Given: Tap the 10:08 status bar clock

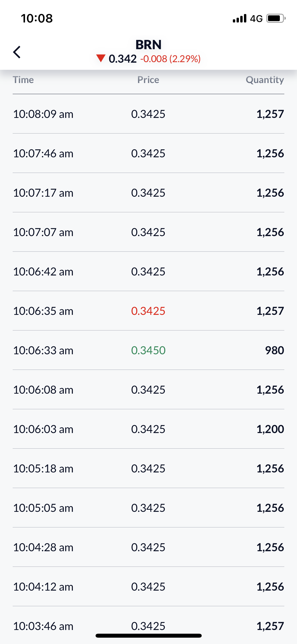Looking at the screenshot, I should tap(37, 19).
